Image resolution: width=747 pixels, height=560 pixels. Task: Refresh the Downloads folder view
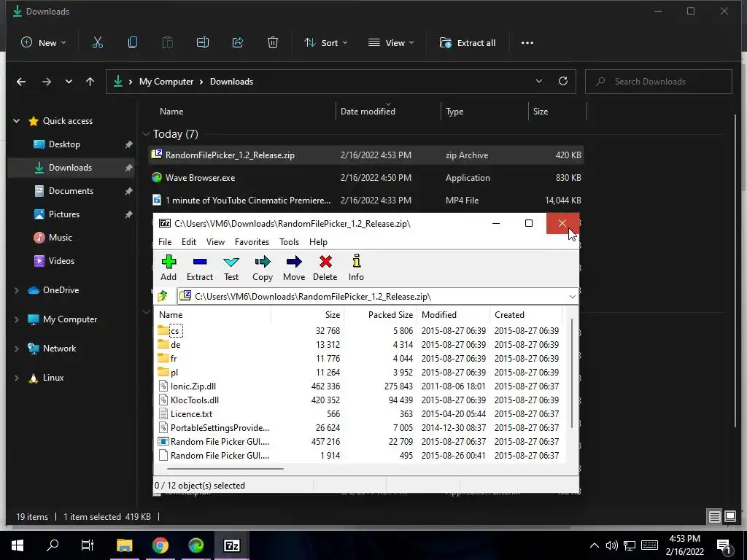tap(563, 81)
